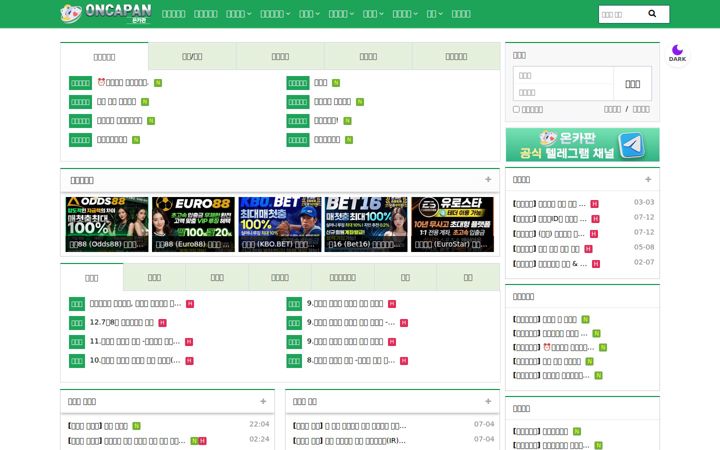Expand the plus icon above the 07-04 posts
This screenshot has width=720, height=450.
(x=488, y=401)
